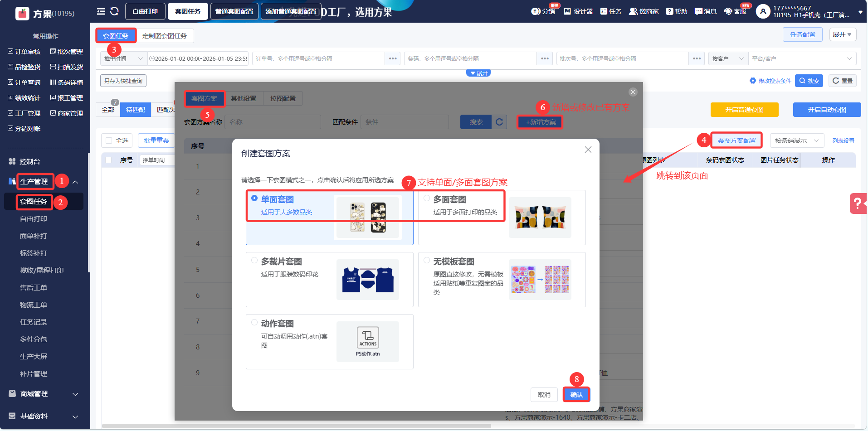Click the 开启自动套图 button
Screen dimensions: 868x431
(x=827, y=110)
